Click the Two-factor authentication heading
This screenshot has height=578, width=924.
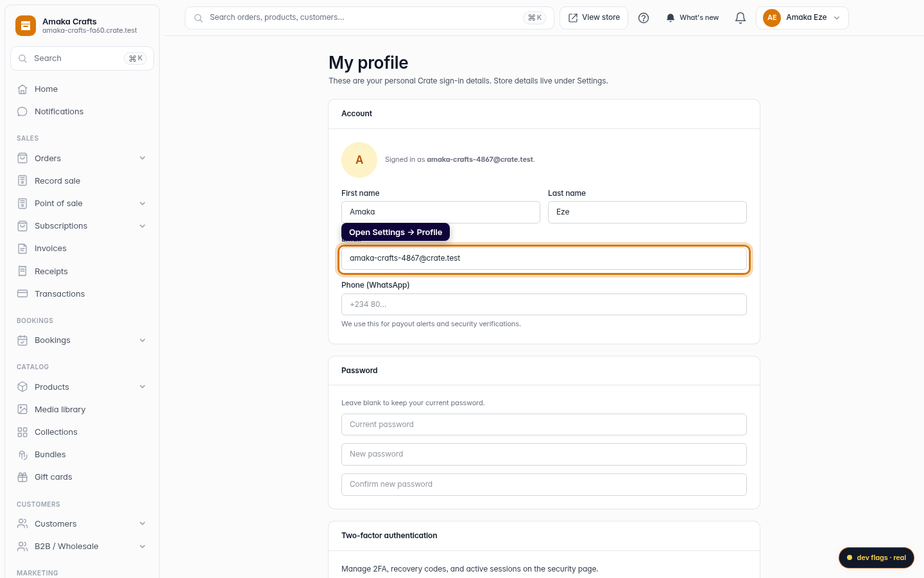389,536
